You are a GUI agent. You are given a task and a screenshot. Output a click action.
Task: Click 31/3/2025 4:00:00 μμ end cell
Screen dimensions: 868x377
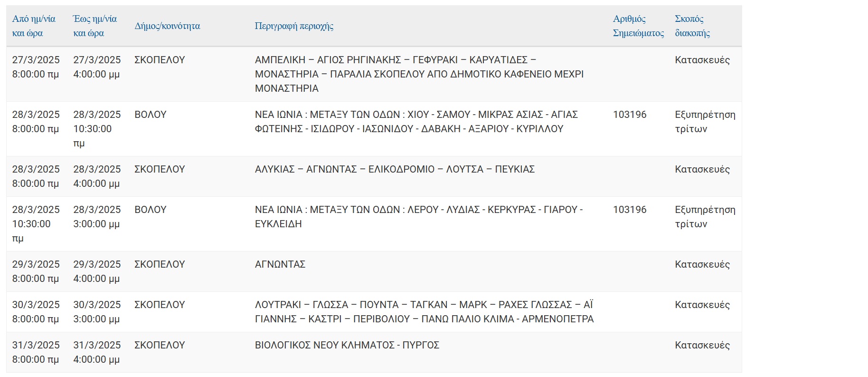click(x=96, y=352)
